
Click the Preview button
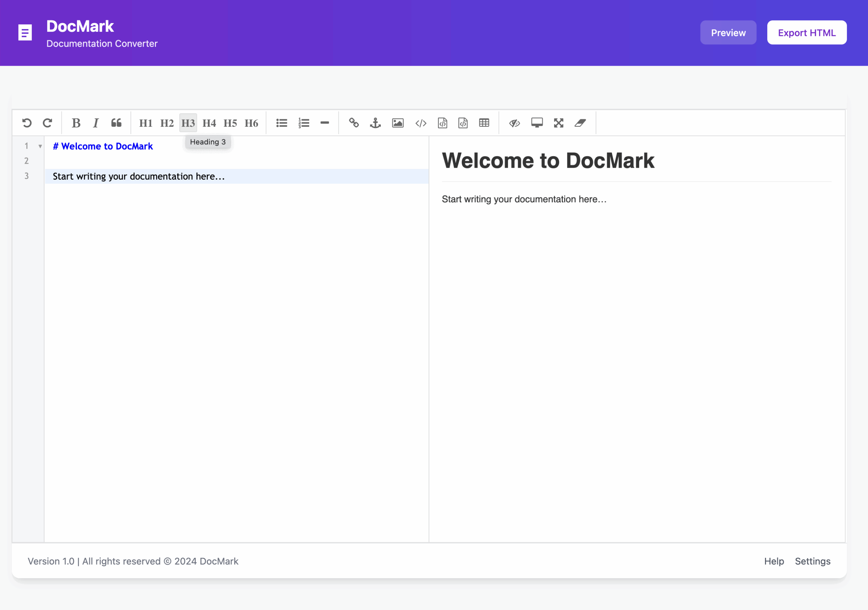click(728, 33)
